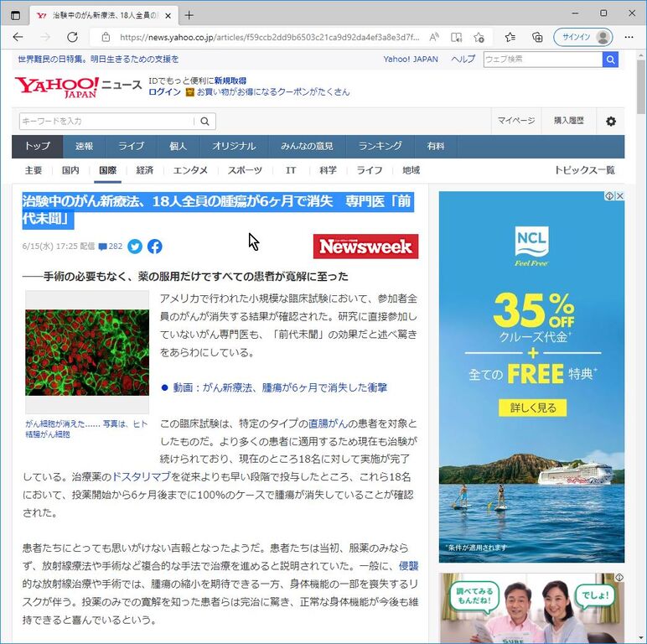Open the coupon promotion link

273,91
